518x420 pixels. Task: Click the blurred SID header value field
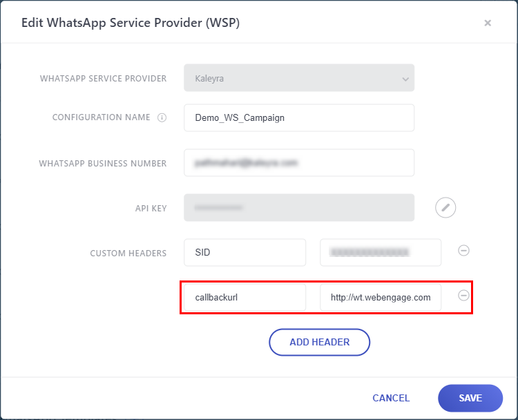381,252
